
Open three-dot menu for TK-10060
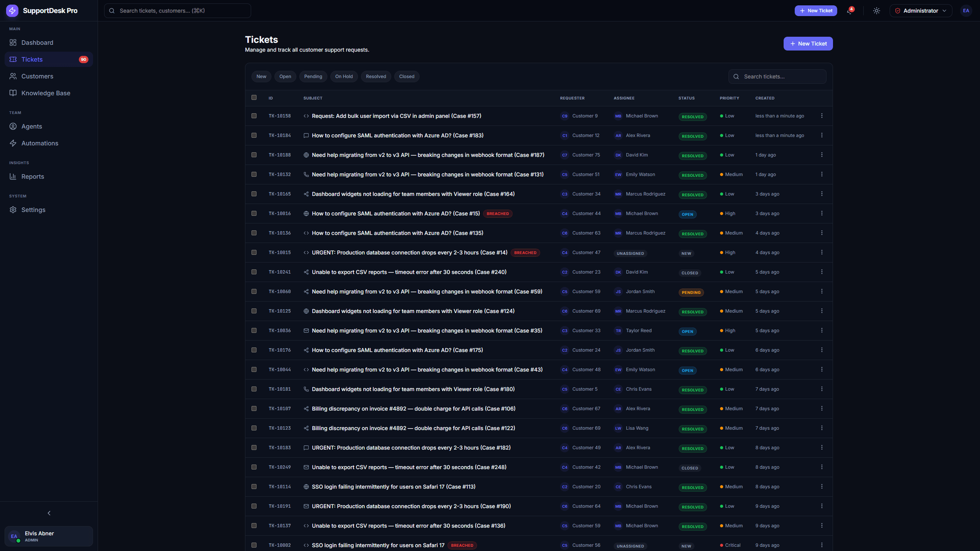pos(822,292)
